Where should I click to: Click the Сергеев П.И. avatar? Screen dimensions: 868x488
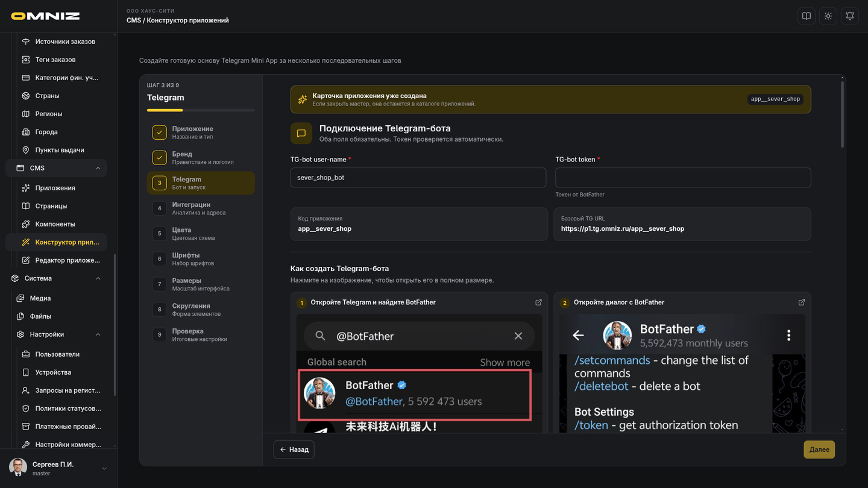[x=18, y=468]
